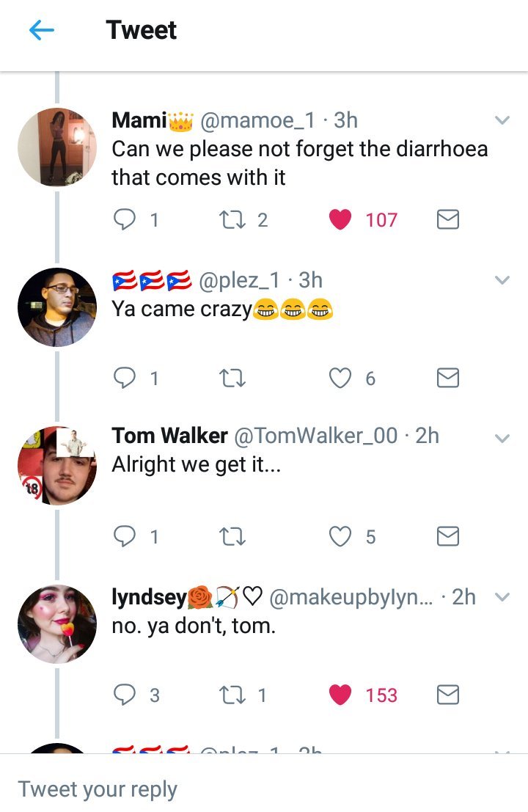528x812 pixels.
Task: Open the @mamoe_1 profile handle
Action: point(257,120)
